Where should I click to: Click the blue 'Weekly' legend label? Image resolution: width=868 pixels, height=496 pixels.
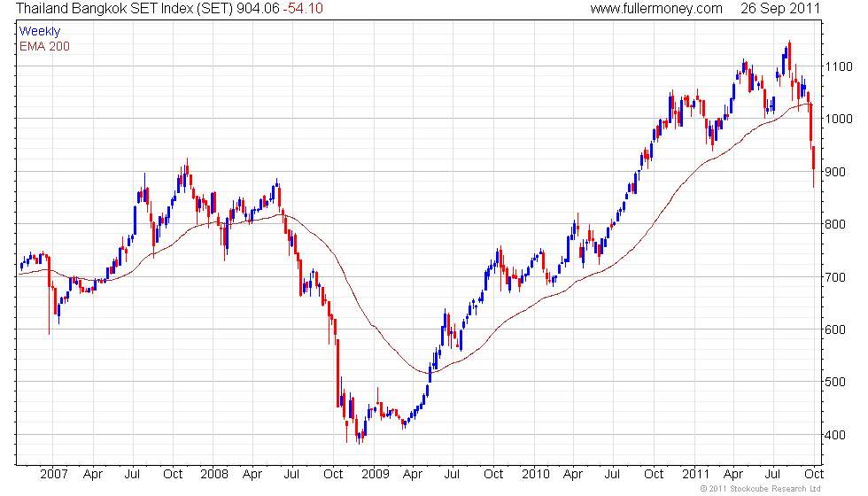pyautogui.click(x=39, y=32)
